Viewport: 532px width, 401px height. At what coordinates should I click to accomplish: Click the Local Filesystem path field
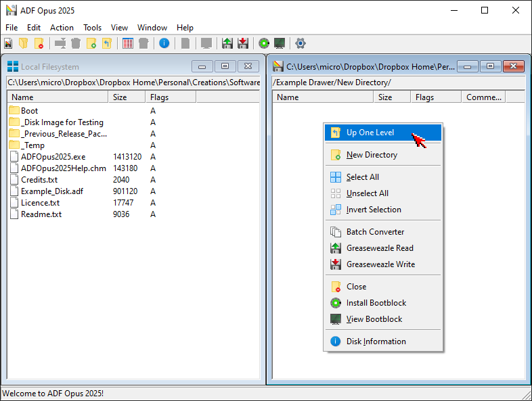[133, 82]
